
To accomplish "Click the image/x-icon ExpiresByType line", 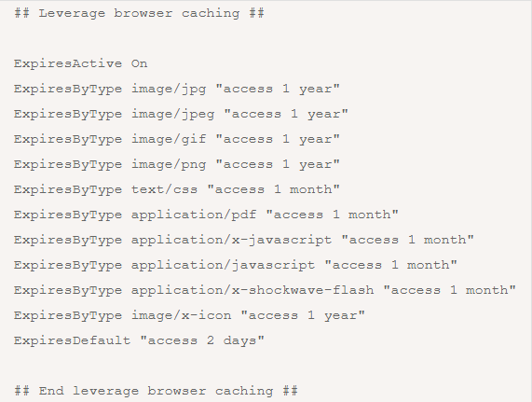I will click(189, 315).
